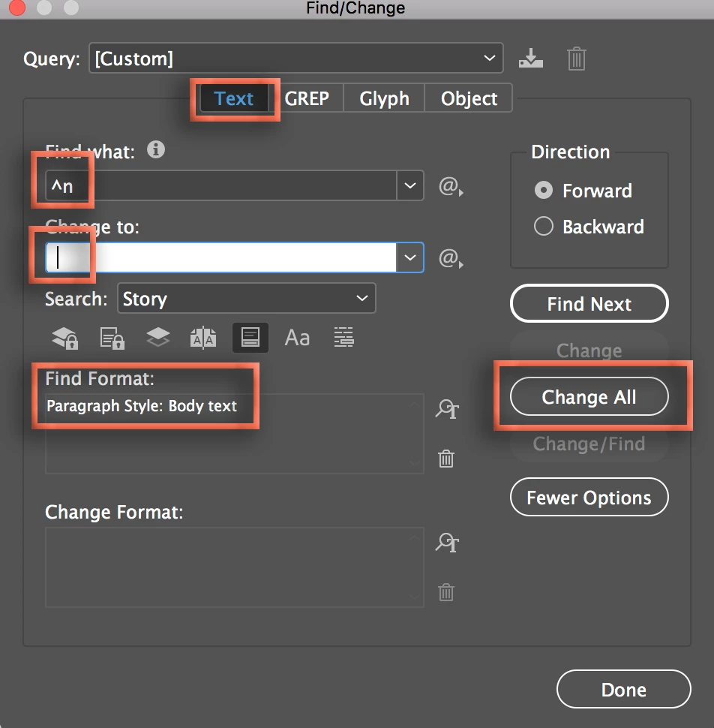Focus the Find what text field

point(221,185)
